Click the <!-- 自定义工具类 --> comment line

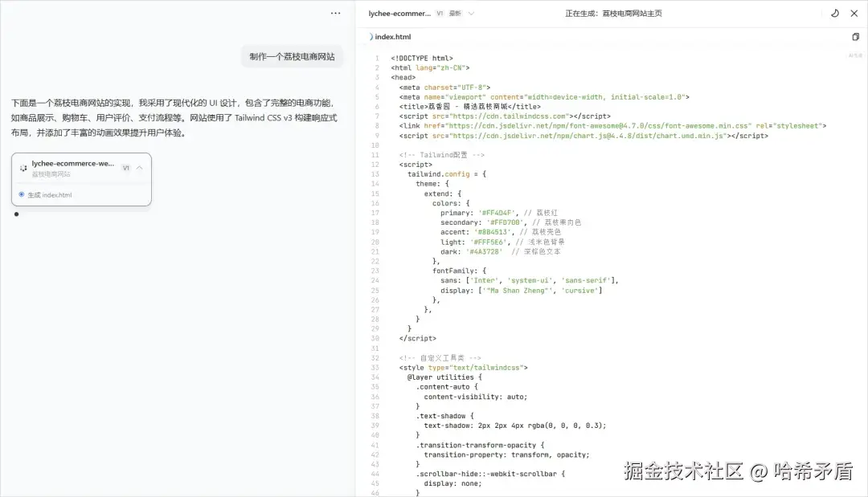(440, 358)
